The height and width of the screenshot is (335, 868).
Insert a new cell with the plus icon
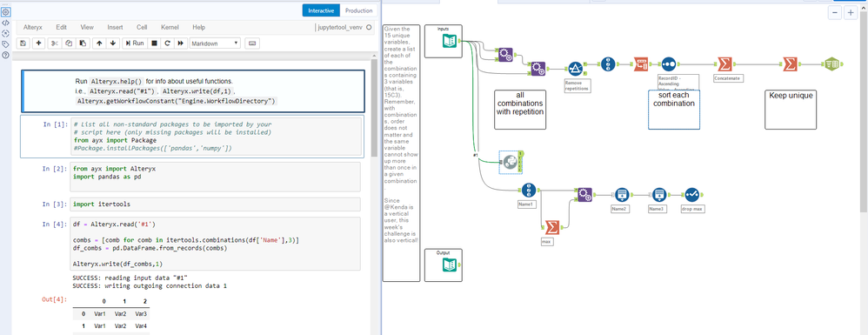(39, 43)
